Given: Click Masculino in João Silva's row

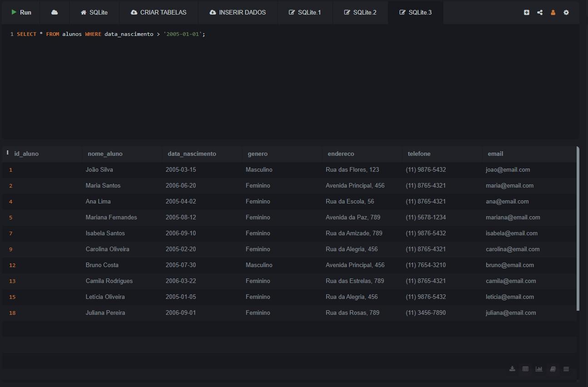Looking at the screenshot, I should [x=259, y=169].
